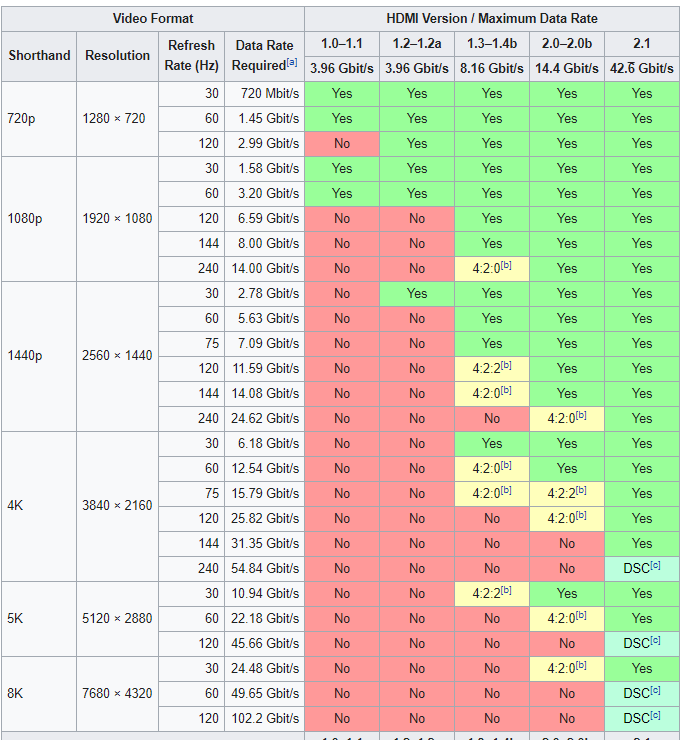Screen dimensions: 686x740
Task: Open footnote [c] in the 4K 240 Hz row
Action: (655, 565)
